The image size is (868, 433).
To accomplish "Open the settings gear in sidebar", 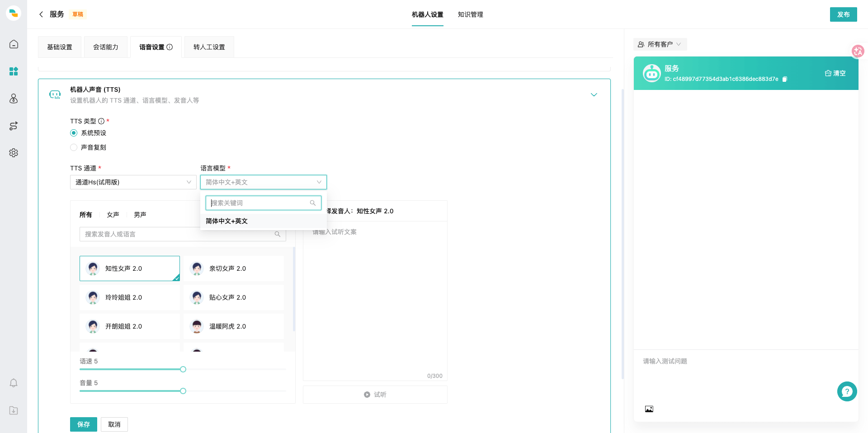I will 14,153.
